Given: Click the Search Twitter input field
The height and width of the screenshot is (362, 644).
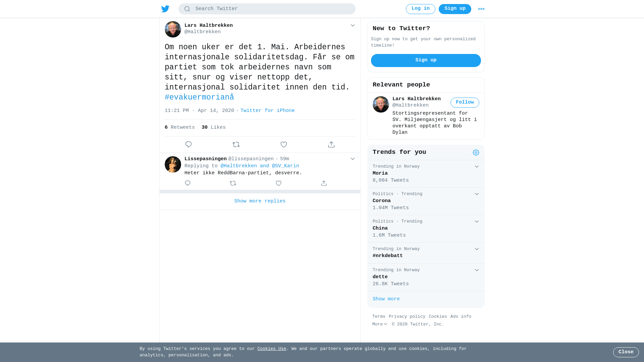Looking at the screenshot, I should 267,9.
